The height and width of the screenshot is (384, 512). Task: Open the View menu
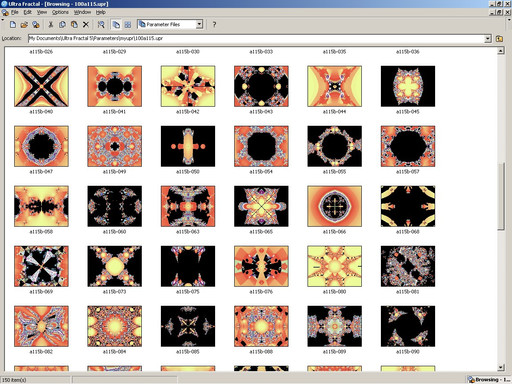click(42, 12)
